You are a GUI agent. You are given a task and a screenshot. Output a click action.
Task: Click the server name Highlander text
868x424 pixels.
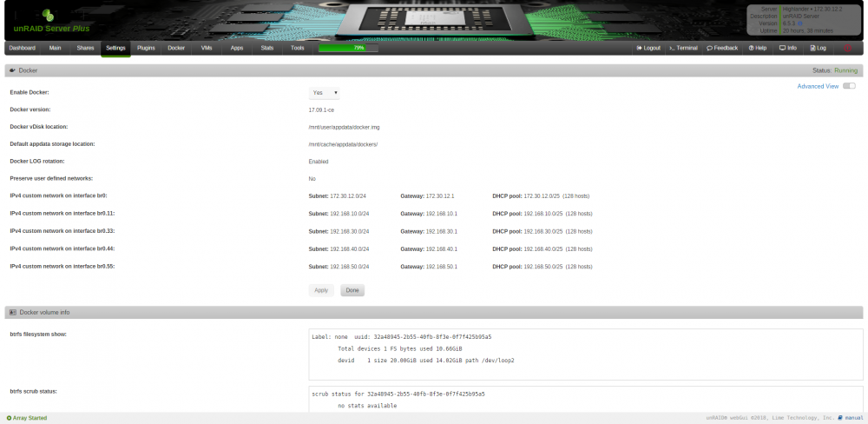796,10
